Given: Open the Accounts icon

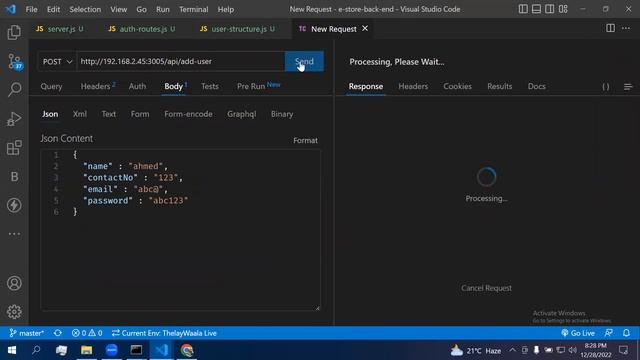Looking at the screenshot, I should (14, 283).
